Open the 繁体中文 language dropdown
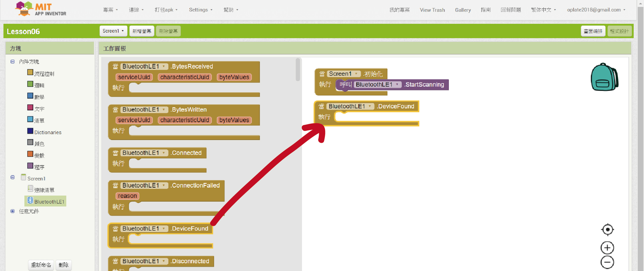This screenshot has height=271, width=644. point(543,10)
